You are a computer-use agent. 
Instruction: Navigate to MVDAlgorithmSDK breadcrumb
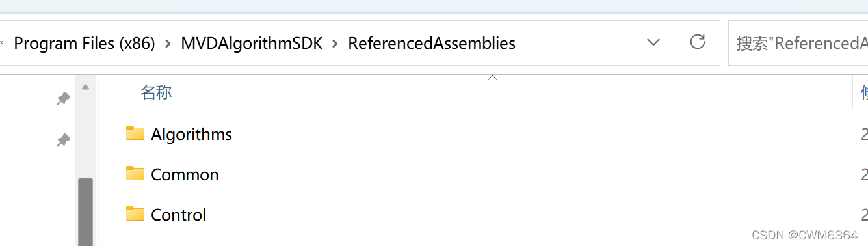[x=252, y=44]
